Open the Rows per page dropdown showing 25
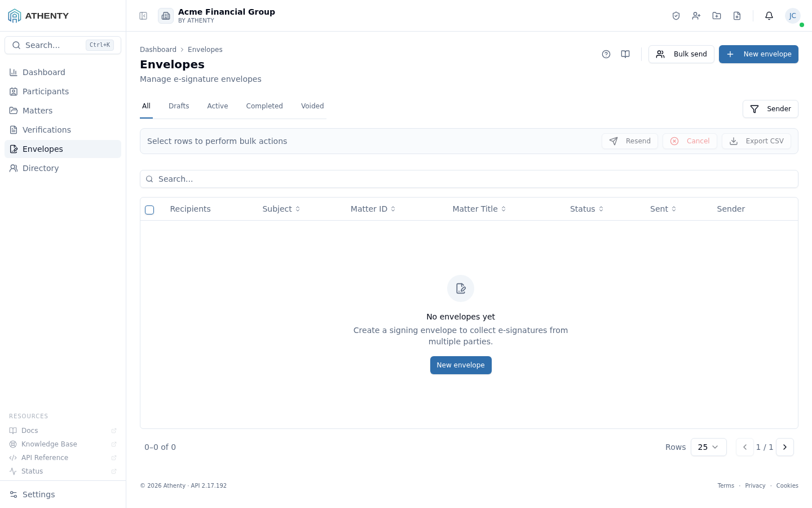This screenshot has width=812, height=508. click(x=709, y=447)
